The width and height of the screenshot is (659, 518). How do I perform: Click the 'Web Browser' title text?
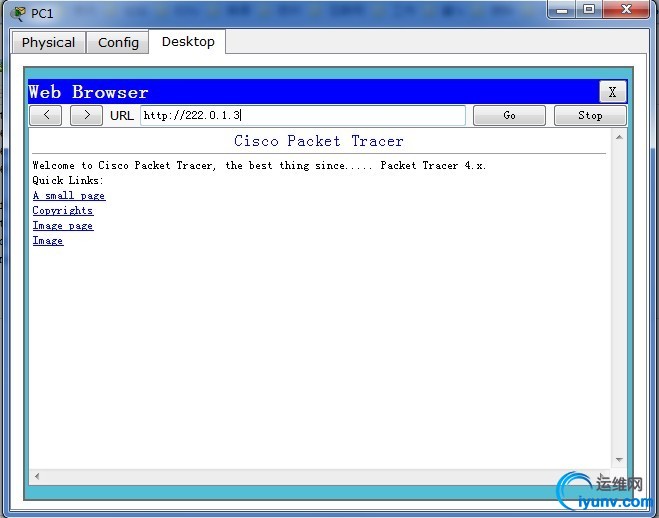click(88, 92)
